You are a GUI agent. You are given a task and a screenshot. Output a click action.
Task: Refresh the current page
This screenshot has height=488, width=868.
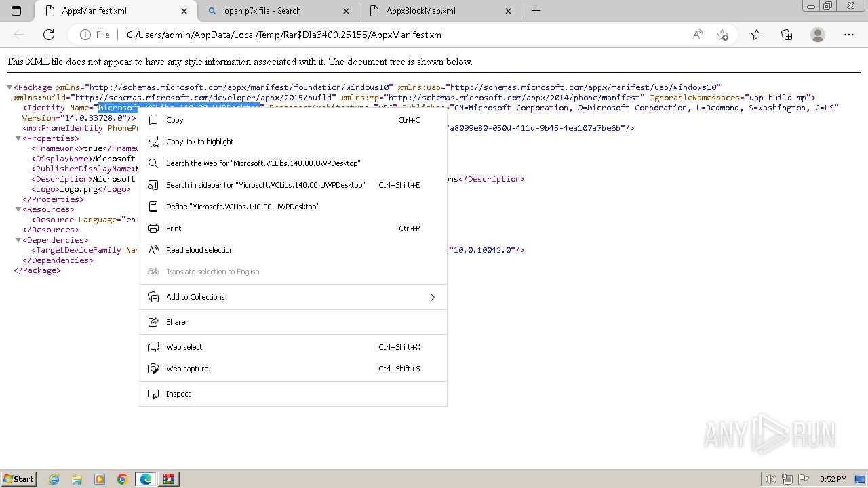pos(49,35)
